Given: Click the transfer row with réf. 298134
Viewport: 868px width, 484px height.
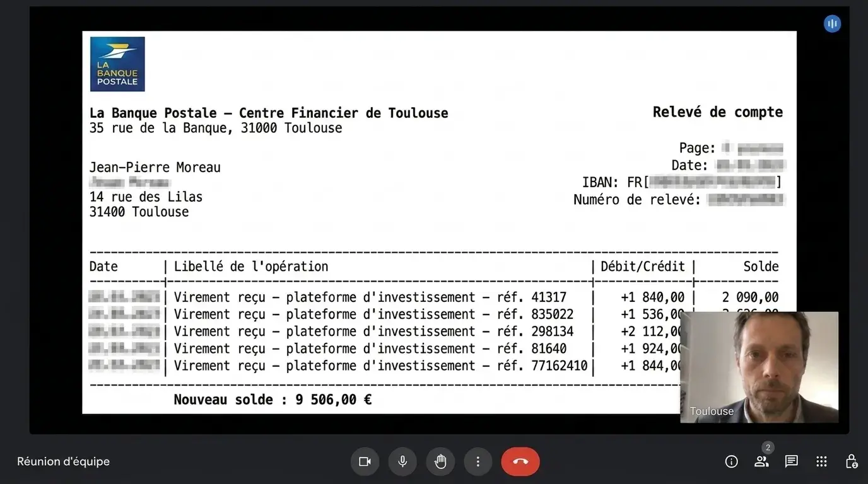Looking at the screenshot, I should (x=385, y=331).
